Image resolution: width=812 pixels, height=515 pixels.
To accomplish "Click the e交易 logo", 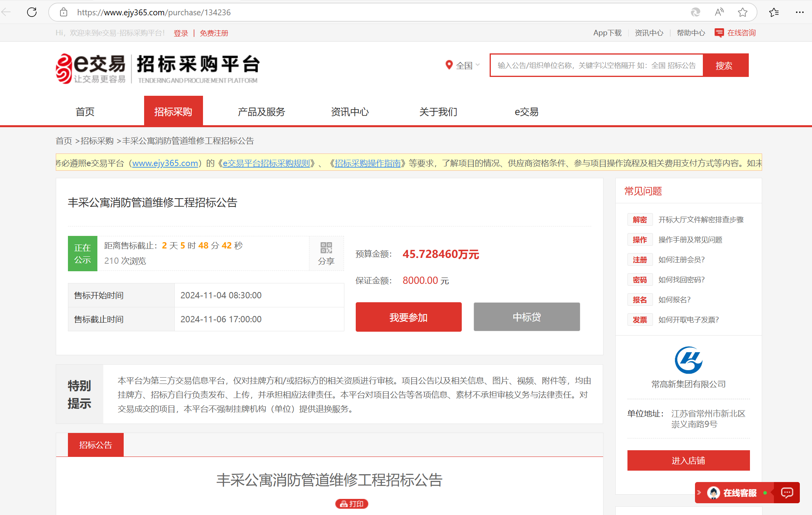I will 91,68.
